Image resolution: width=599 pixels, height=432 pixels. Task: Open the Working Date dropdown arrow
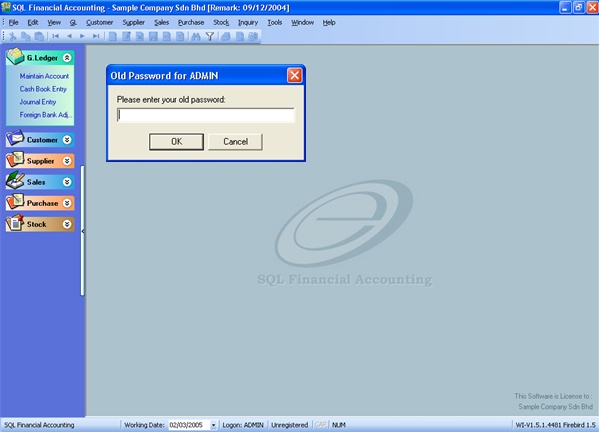tap(213, 425)
